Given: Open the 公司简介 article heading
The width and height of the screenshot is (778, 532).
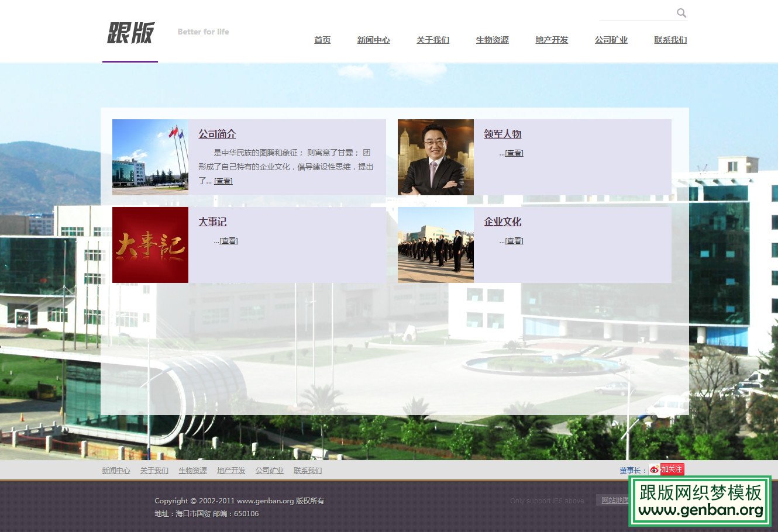Looking at the screenshot, I should 216,134.
